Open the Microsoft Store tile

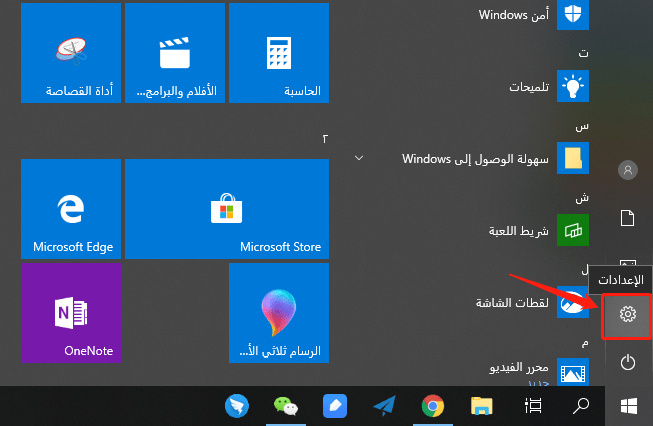point(227,209)
